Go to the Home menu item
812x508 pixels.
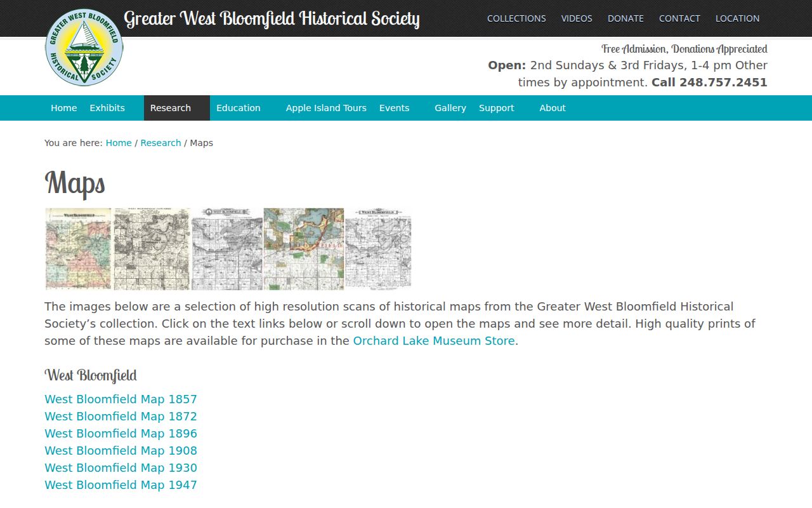63,108
